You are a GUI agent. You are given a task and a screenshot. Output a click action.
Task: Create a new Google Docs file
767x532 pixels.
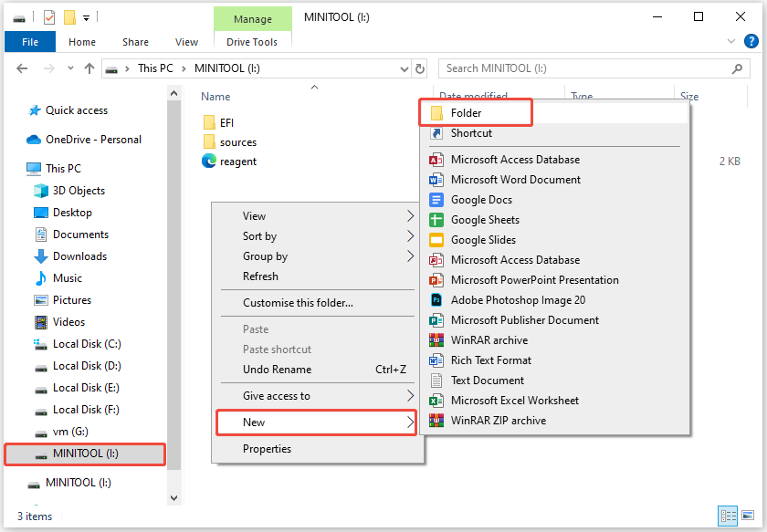pos(554,200)
